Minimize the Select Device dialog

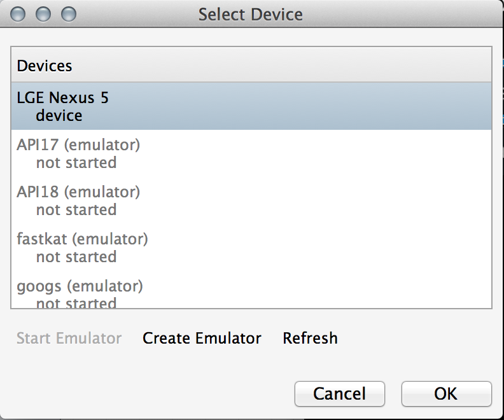coord(44,13)
